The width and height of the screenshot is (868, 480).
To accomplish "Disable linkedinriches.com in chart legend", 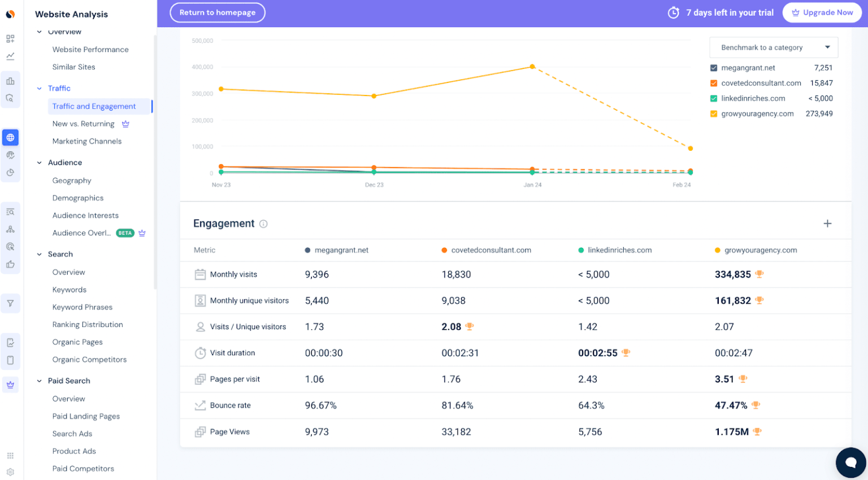I will click(714, 98).
